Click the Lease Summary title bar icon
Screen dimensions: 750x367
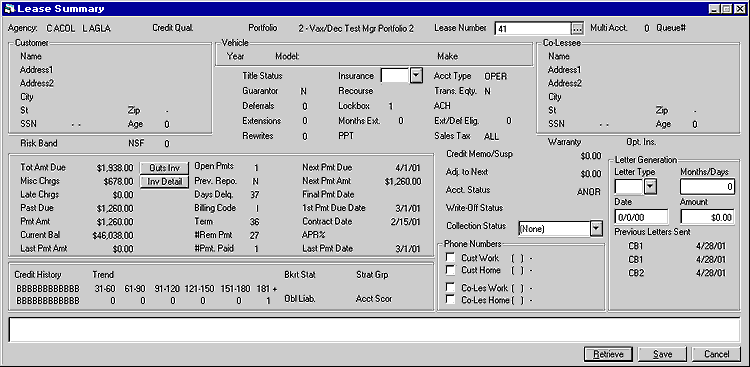coord(9,9)
